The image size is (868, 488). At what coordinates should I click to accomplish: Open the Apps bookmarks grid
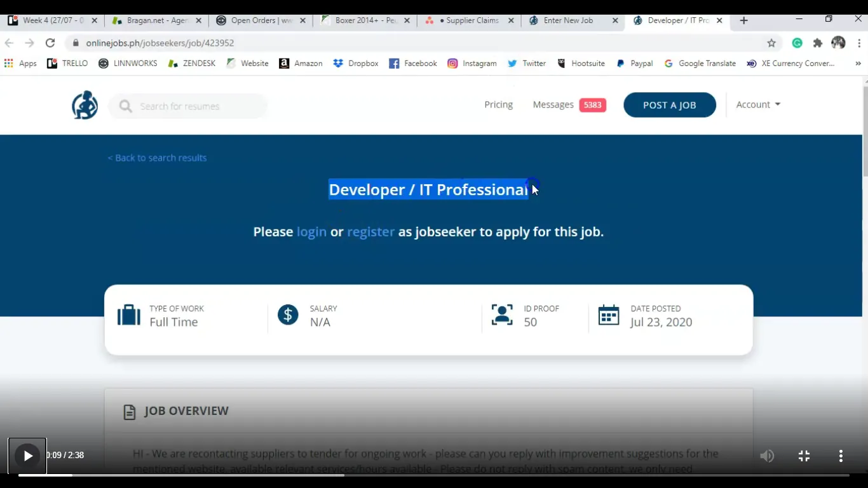[x=20, y=64]
